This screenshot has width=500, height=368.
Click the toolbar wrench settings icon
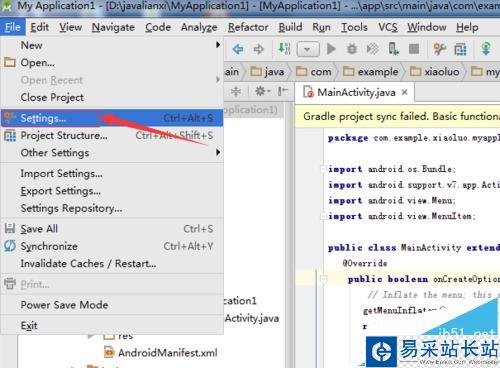[440, 49]
